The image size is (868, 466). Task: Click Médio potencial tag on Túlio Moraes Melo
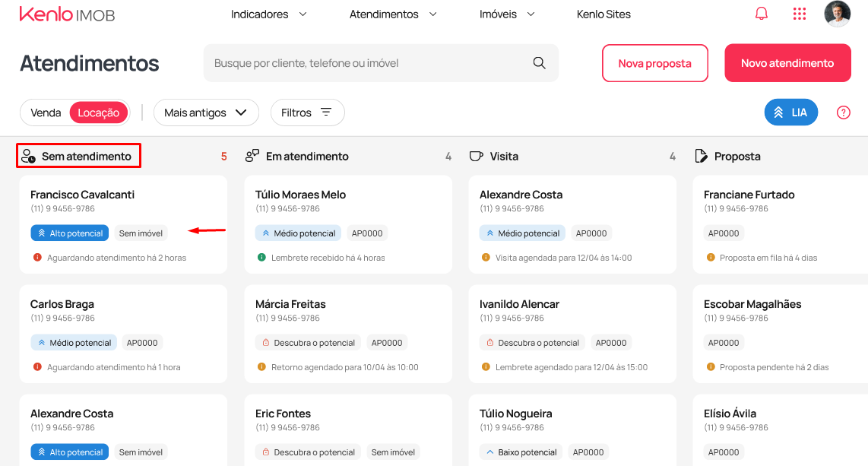click(x=298, y=233)
